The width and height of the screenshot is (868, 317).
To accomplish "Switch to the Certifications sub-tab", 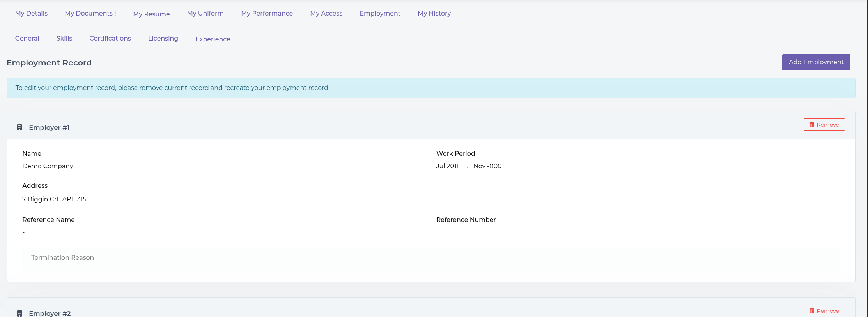I will click(110, 38).
